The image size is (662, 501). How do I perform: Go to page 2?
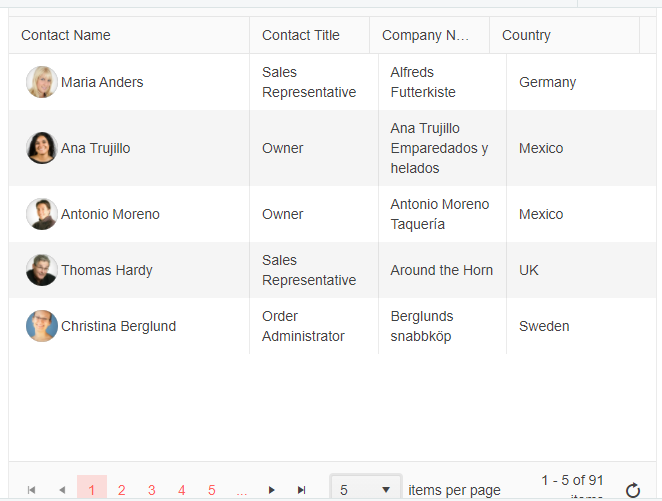[x=122, y=490]
